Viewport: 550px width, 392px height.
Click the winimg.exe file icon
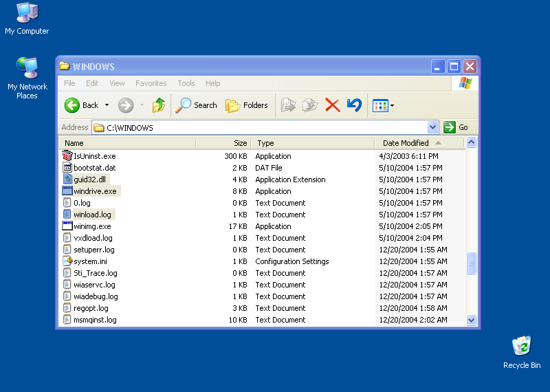click(x=67, y=226)
